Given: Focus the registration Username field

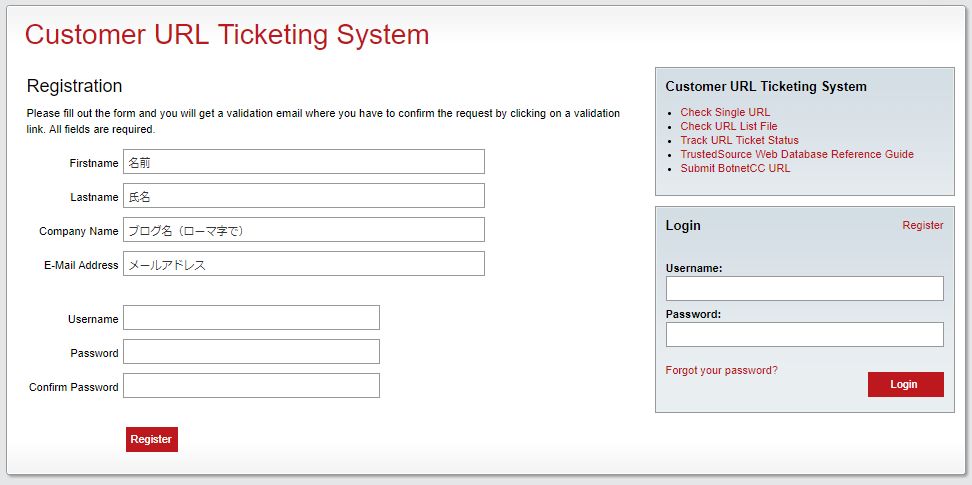Looking at the screenshot, I should coord(251,318).
